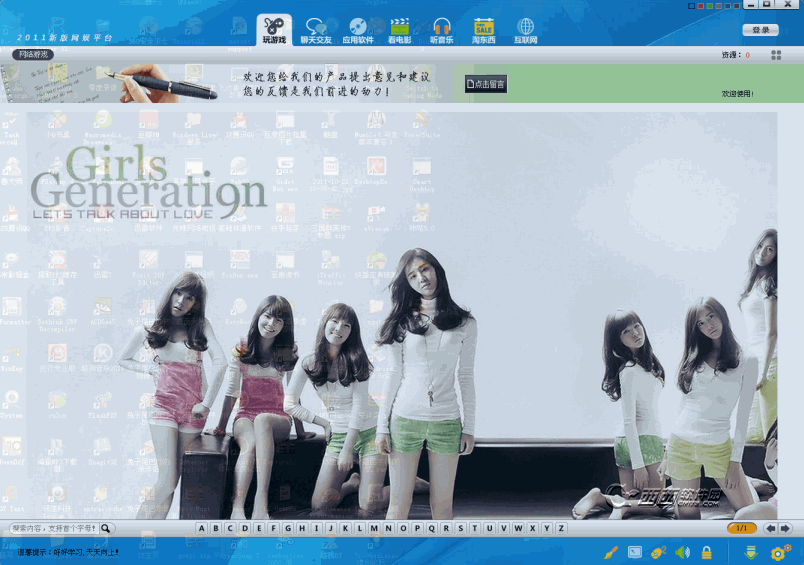The image size is (804, 565).
Task: Toggle the grid view icon near 资源
Action: [x=776, y=55]
